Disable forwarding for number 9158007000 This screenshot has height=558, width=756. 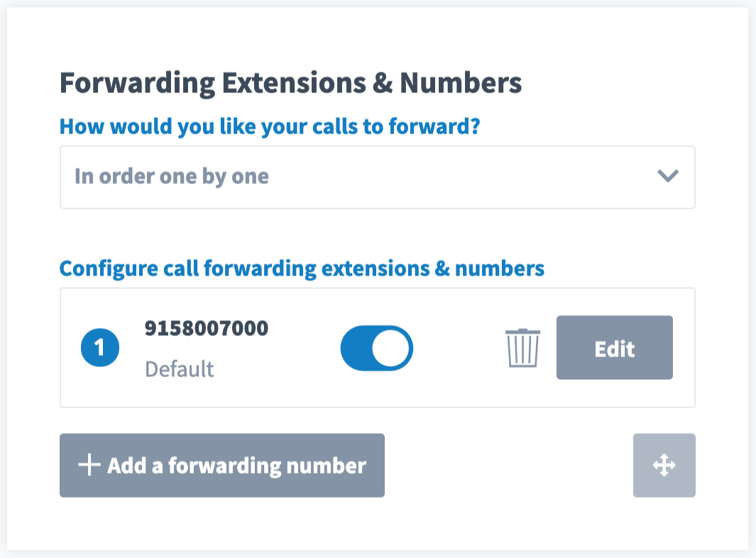tap(376, 348)
